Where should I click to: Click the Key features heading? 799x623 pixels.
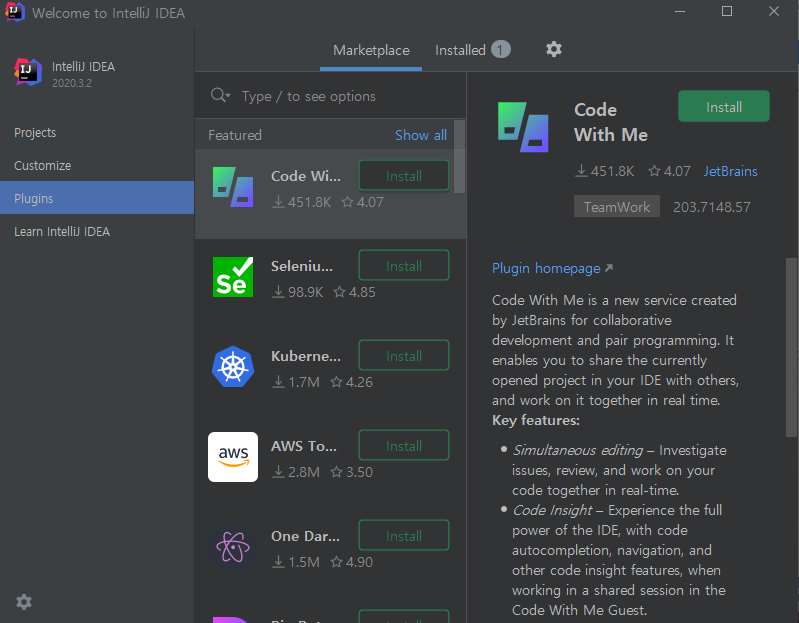[536, 420]
